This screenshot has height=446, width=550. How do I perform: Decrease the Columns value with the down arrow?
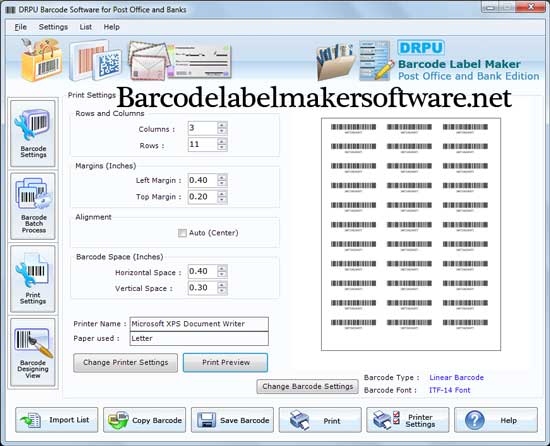222,131
